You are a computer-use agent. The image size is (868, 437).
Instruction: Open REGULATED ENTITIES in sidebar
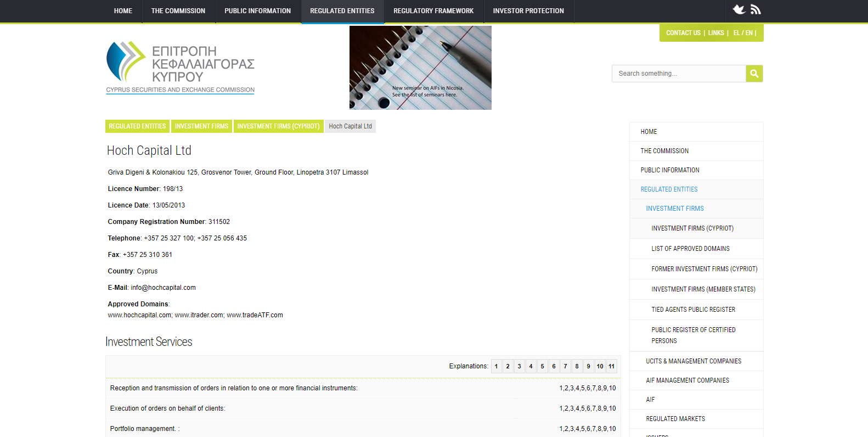(696, 189)
